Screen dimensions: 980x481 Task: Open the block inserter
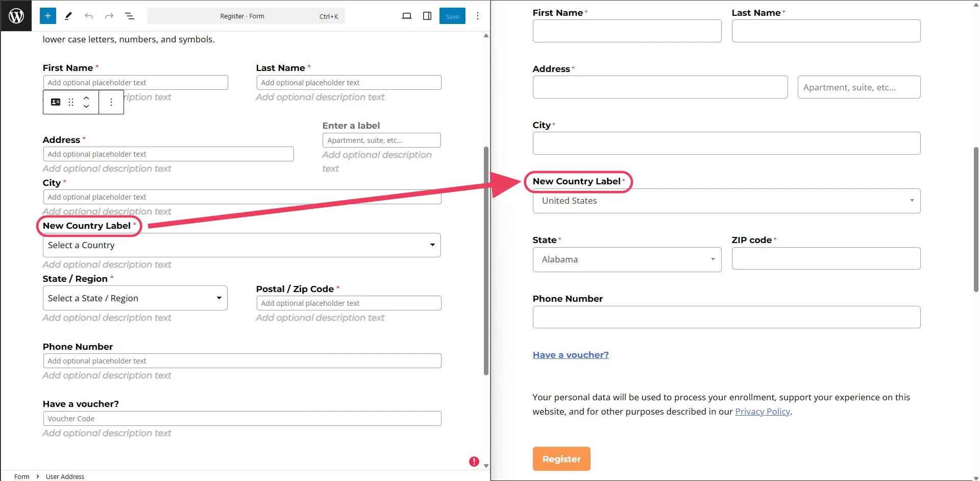47,16
